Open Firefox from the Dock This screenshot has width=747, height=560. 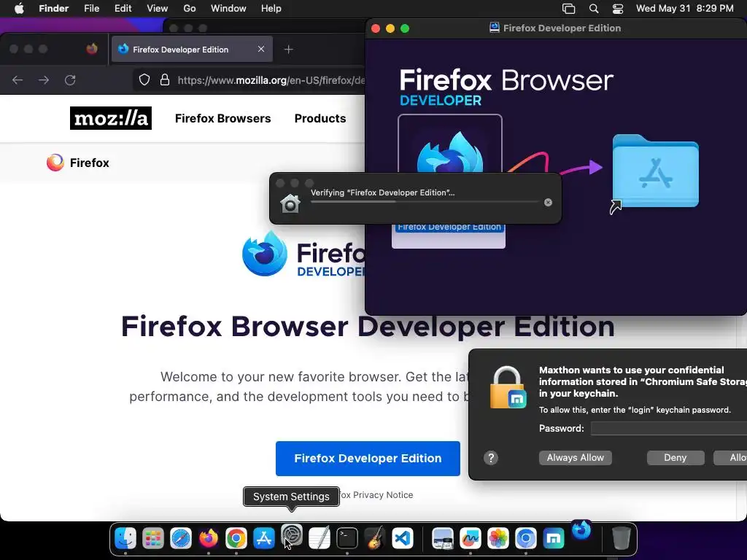pos(208,539)
